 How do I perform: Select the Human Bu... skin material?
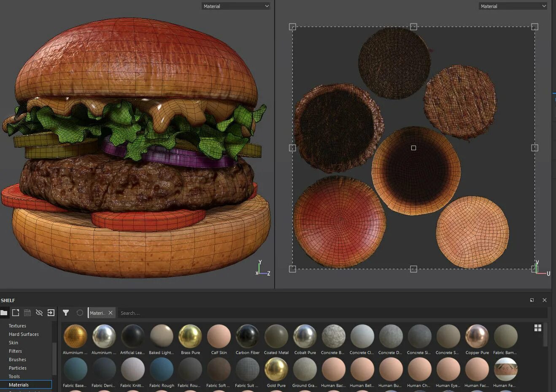click(x=391, y=369)
